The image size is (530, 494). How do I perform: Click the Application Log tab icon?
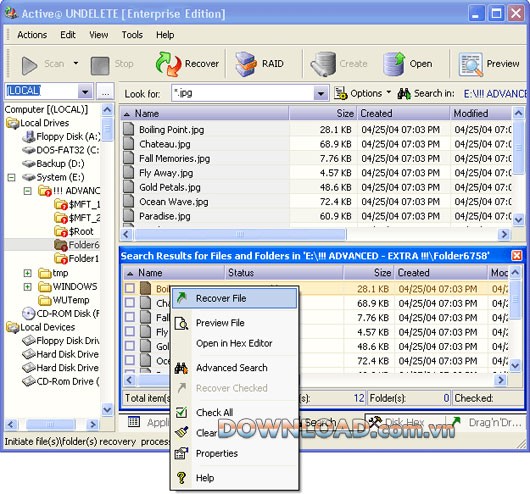pos(134,422)
